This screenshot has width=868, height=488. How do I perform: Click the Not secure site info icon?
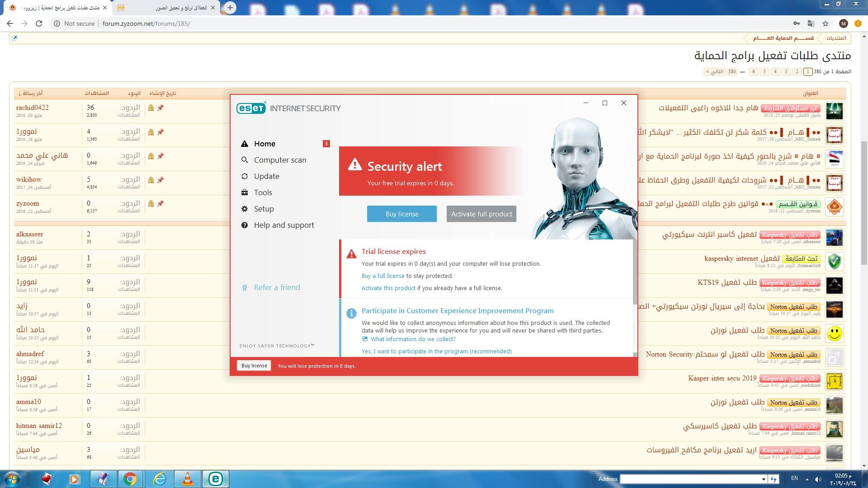(x=57, y=23)
